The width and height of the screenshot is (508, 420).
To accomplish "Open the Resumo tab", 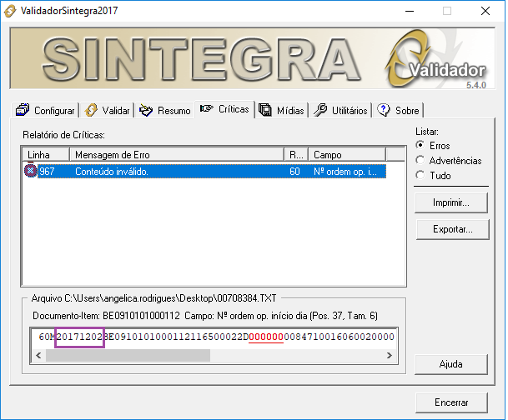I will point(165,111).
